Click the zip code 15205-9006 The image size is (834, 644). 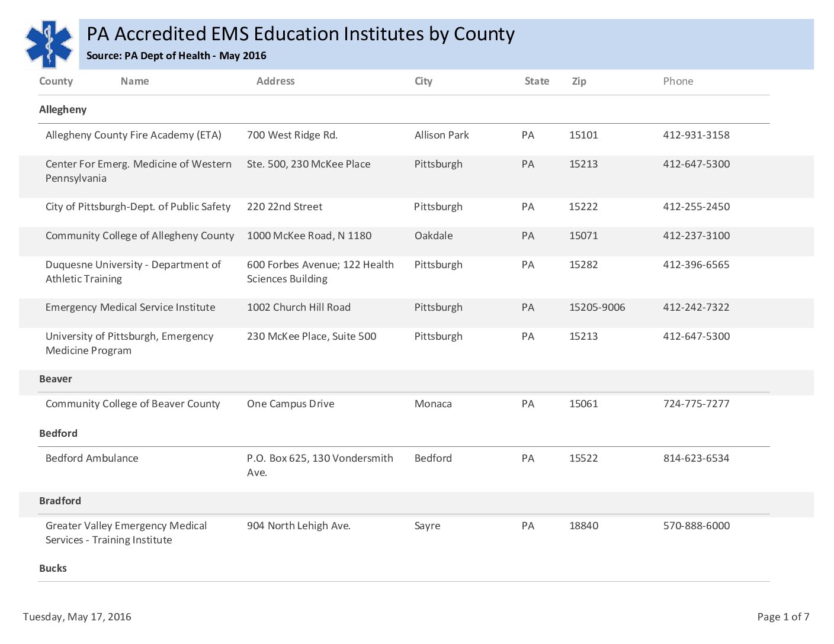coord(596,307)
